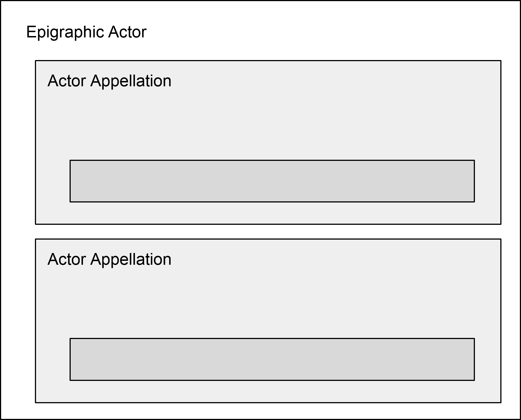Click the word Epigraphic in the title
Viewport: 521px width, 420px height.
click(x=66, y=32)
